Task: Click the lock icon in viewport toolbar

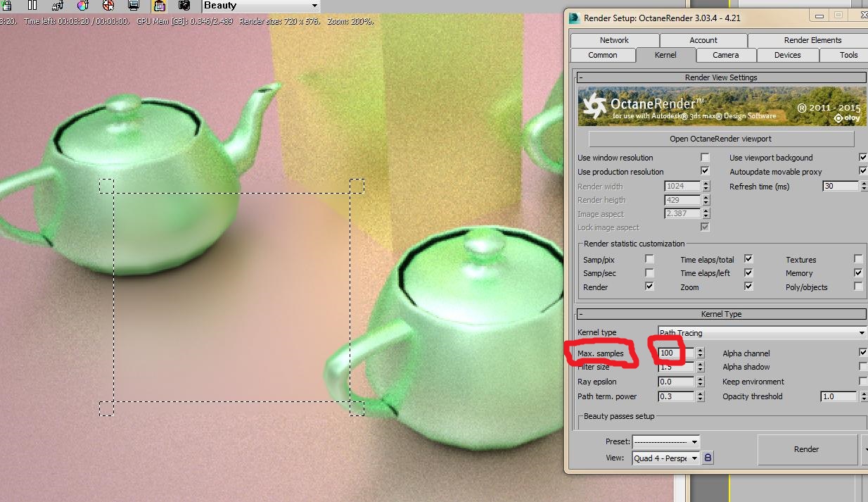Action: click(x=6, y=5)
